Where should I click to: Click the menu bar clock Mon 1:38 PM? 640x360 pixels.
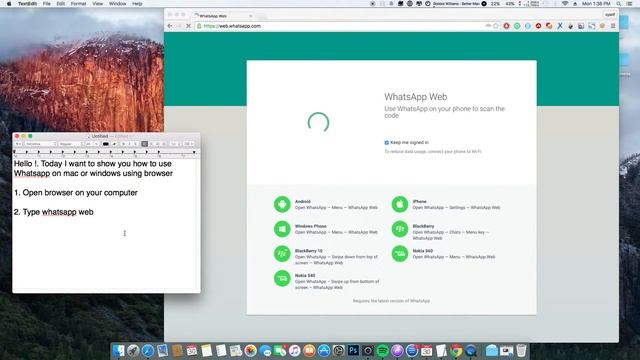(596, 4)
